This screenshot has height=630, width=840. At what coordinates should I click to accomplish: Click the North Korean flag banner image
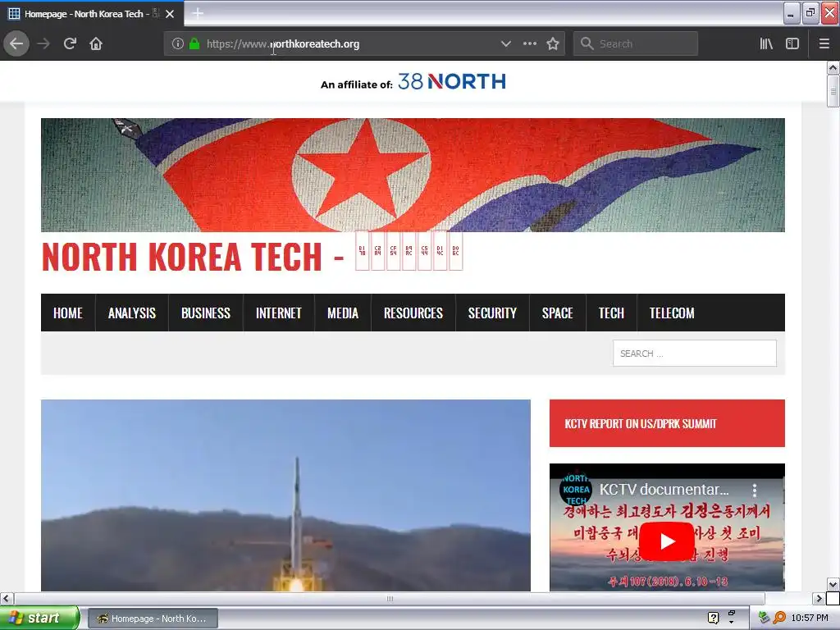point(413,175)
